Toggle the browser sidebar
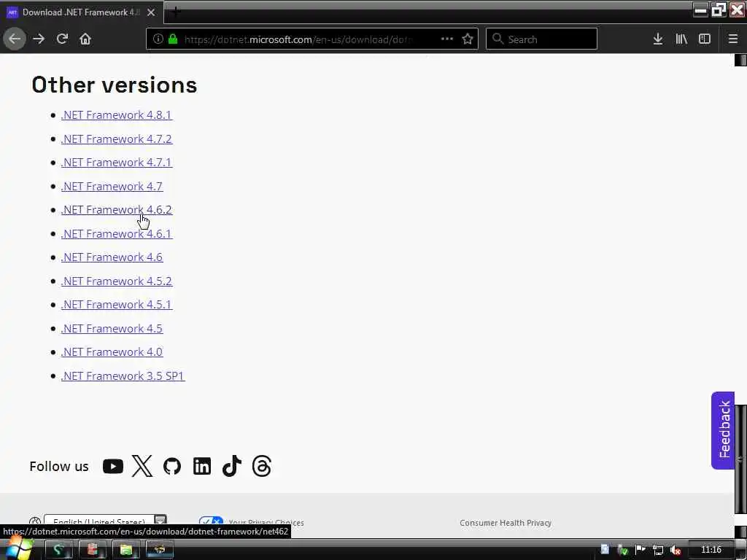This screenshot has height=560, width=747. coord(705,39)
